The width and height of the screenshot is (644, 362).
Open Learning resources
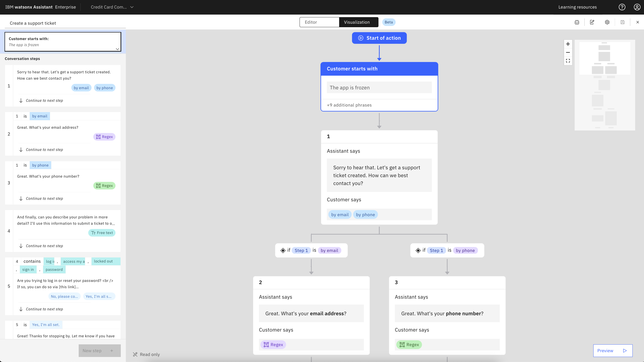577,7
